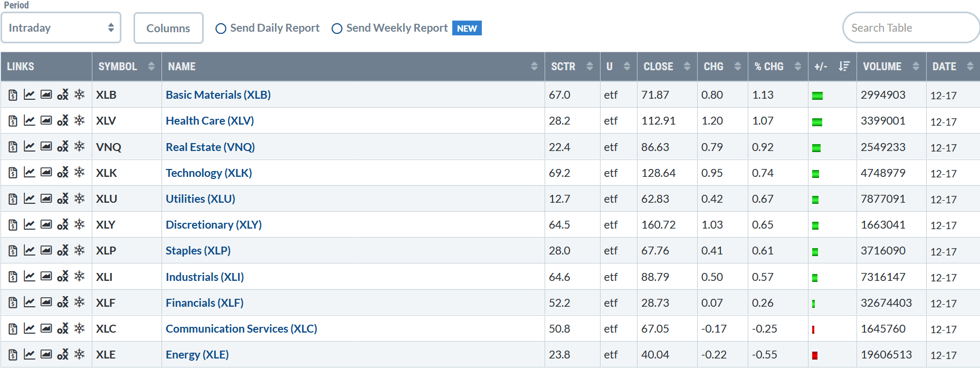Image resolution: width=980 pixels, height=368 pixels.
Task: Open the Industrials (XLI) link
Action: coord(205,277)
